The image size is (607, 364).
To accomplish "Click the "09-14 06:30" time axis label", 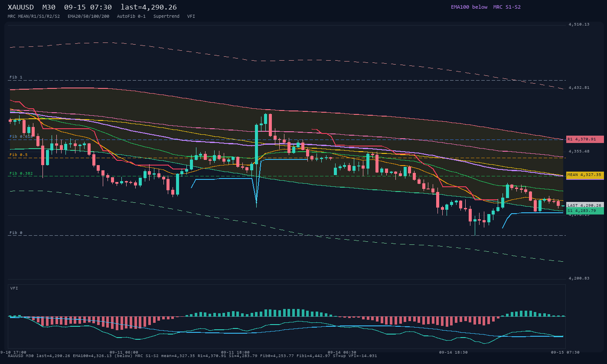I will pos(342,352).
